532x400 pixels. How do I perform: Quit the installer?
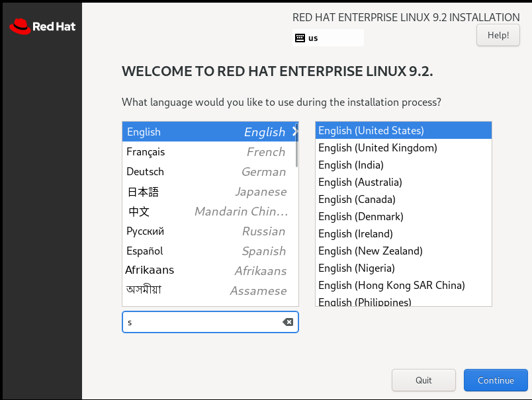click(x=423, y=380)
